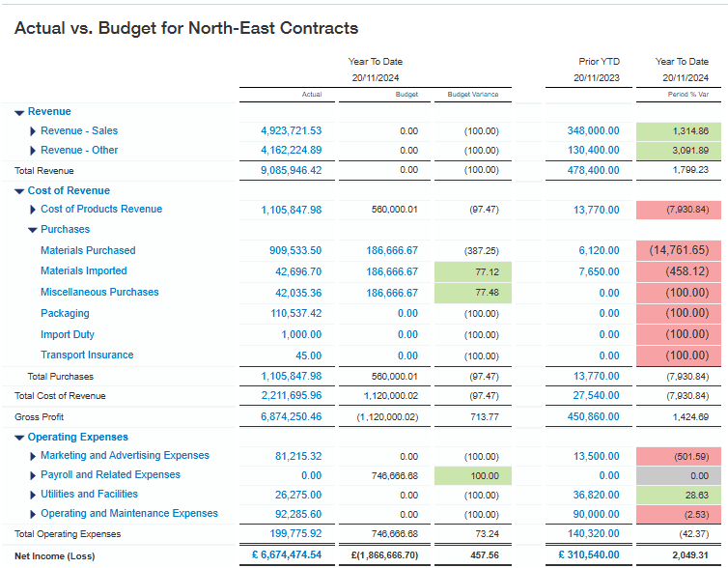Open the Materials Imported account link
This screenshot has width=728, height=568.
[84, 270]
